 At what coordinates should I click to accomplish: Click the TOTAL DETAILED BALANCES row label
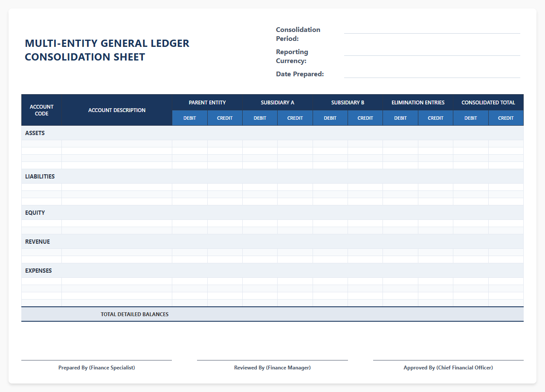135,314
